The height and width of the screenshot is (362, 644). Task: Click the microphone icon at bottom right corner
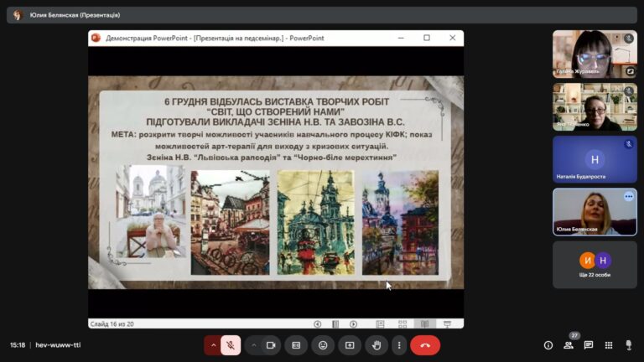click(628, 345)
